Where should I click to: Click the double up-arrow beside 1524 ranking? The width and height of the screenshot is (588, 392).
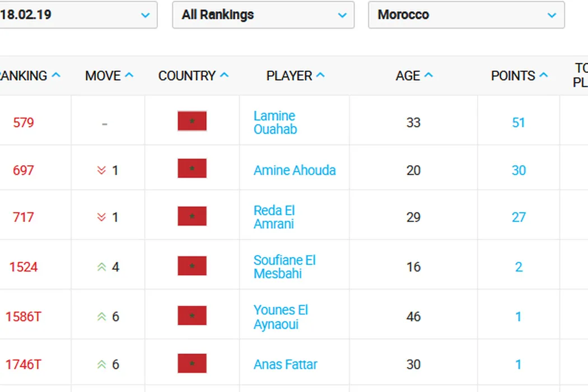click(101, 267)
